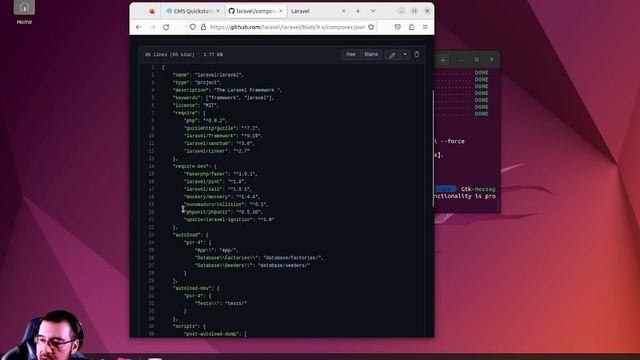The height and width of the screenshot is (360, 640).
Task: Click "description": "The Laravel Framework." line
Action: click(x=227, y=90)
